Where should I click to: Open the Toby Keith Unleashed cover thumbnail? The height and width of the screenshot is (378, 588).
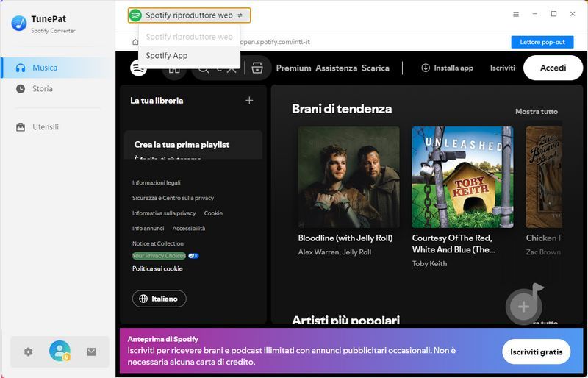463,177
